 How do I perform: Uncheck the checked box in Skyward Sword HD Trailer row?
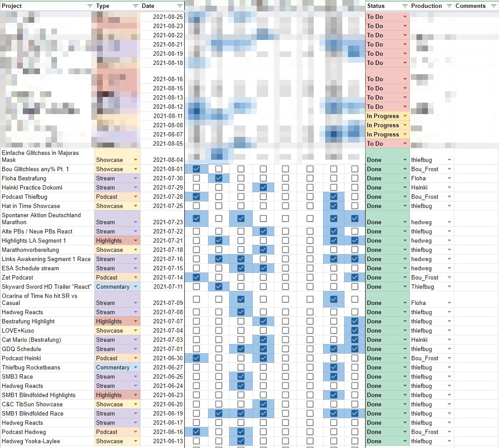pyautogui.click(x=219, y=287)
